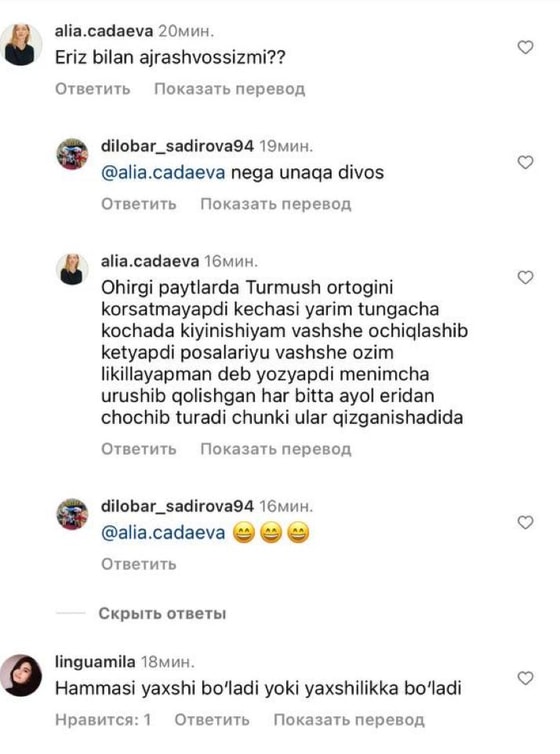This screenshot has height=754, width=560.
Task: Like dilobar_sadirova94's laughing emoji reply
Action: [x=525, y=522]
